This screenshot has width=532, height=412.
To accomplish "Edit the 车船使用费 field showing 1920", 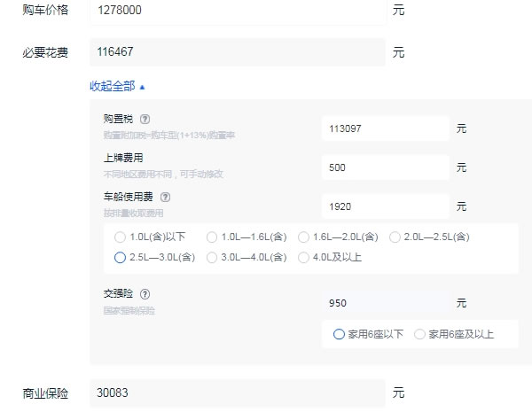I will pos(385,206).
